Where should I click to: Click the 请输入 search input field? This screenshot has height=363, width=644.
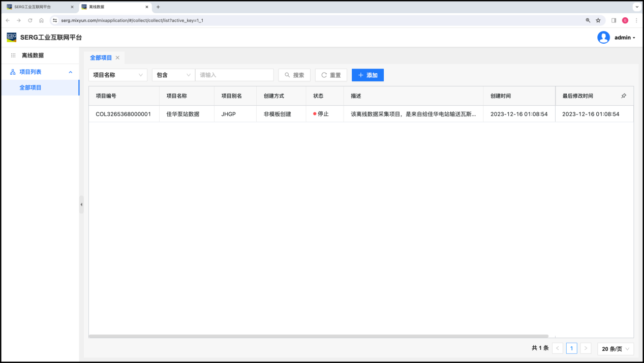[x=234, y=75]
